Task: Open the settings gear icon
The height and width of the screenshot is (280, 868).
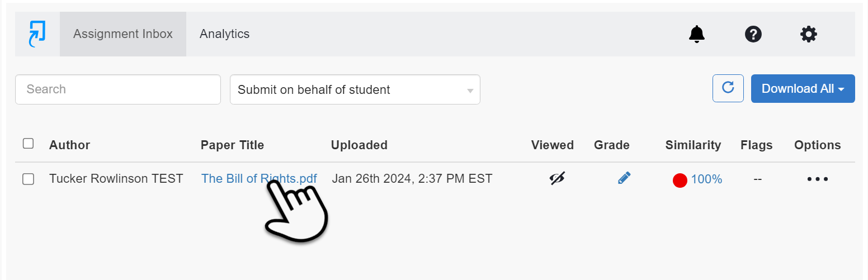Action: [809, 34]
